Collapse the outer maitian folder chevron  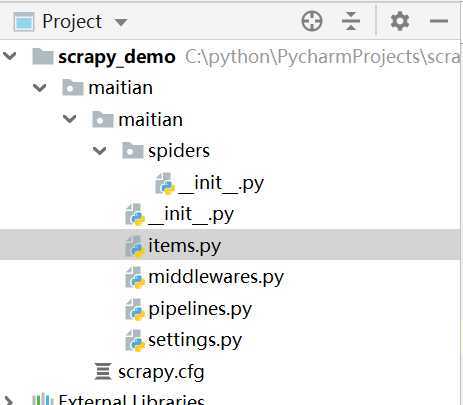point(40,88)
